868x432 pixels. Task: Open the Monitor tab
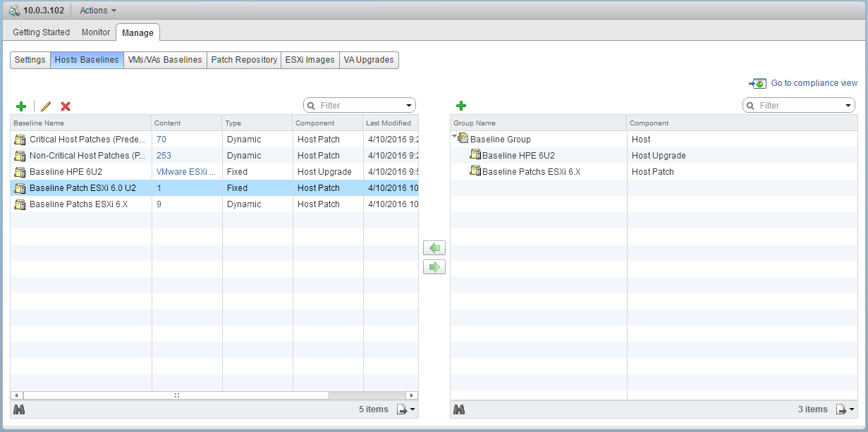[x=95, y=32]
